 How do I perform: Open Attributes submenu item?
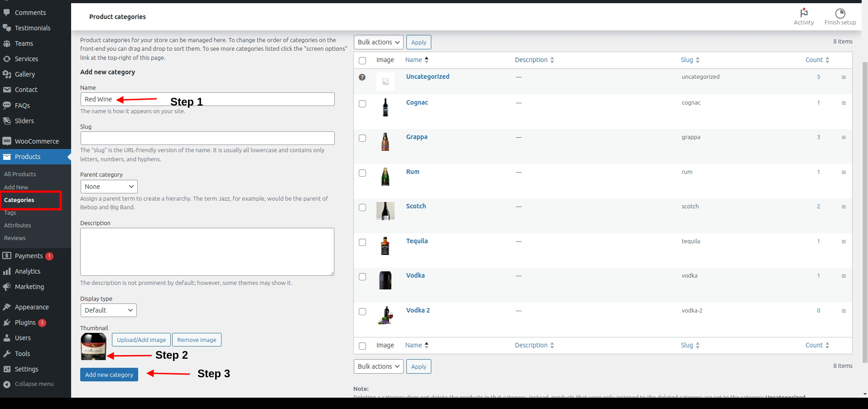[18, 225]
